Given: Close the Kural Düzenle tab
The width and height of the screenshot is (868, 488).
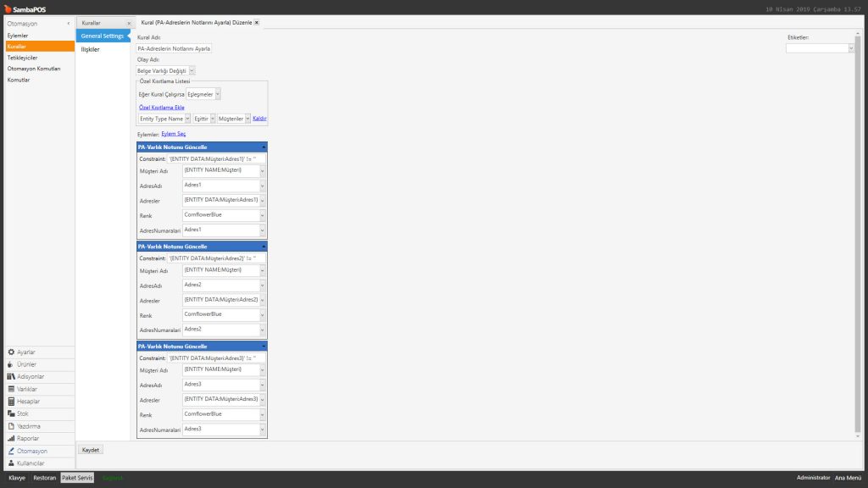Looking at the screenshot, I should click(x=256, y=23).
